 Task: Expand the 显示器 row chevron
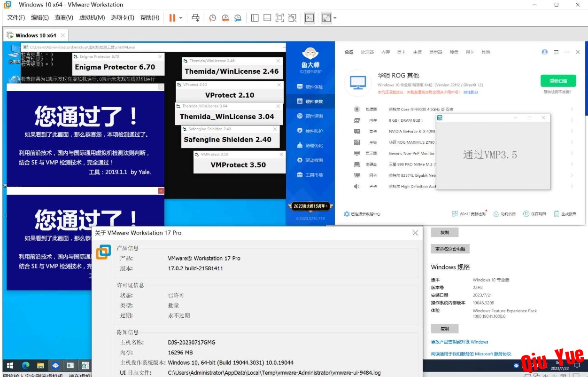(x=572, y=153)
